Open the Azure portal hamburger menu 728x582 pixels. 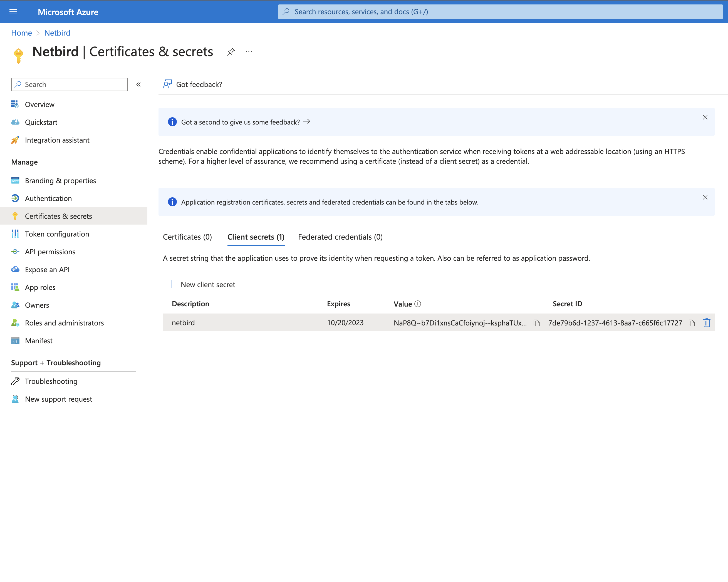[13, 12]
